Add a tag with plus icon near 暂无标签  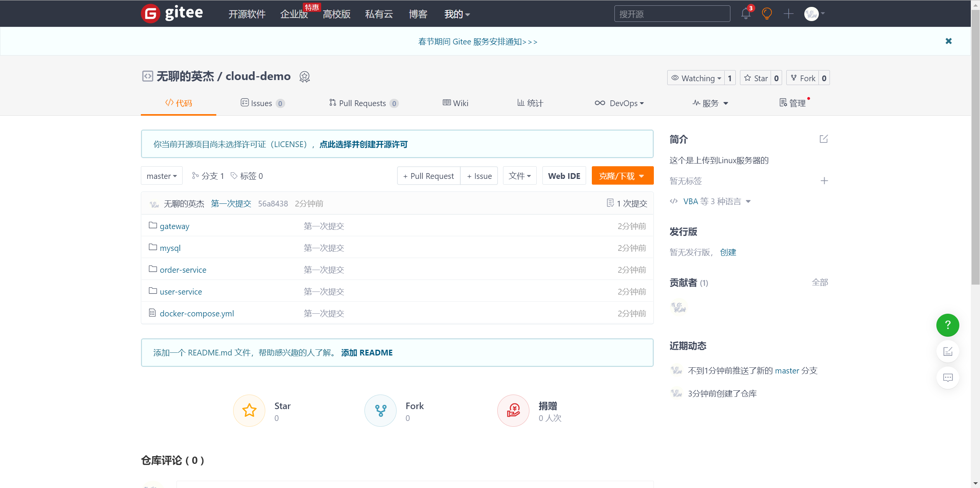tap(824, 181)
